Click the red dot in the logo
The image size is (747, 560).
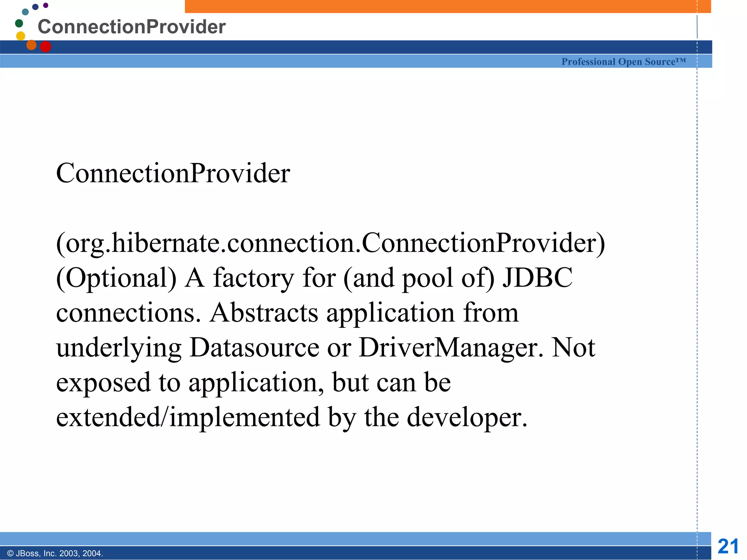(x=45, y=47)
